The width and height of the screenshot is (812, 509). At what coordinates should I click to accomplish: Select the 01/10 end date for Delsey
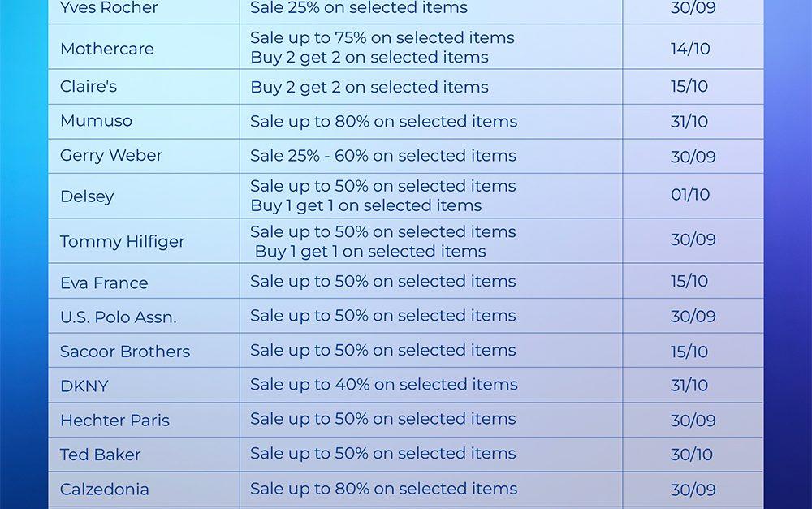[690, 195]
